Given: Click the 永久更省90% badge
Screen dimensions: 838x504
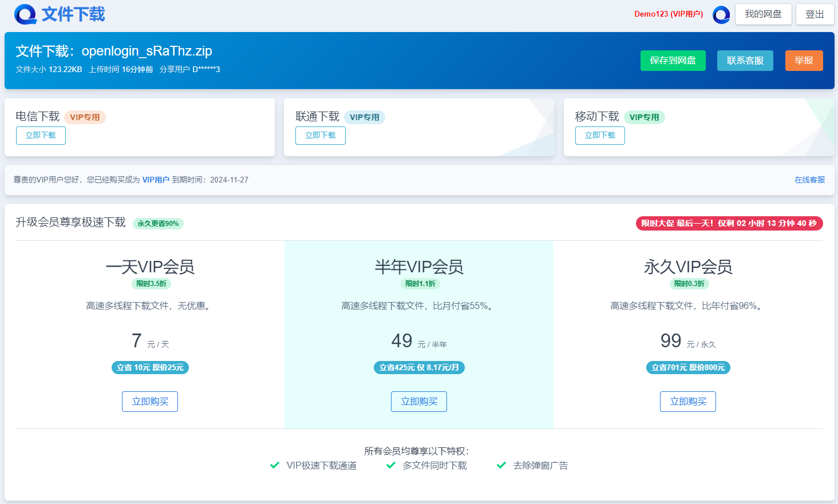Looking at the screenshot, I should pyautogui.click(x=158, y=224).
